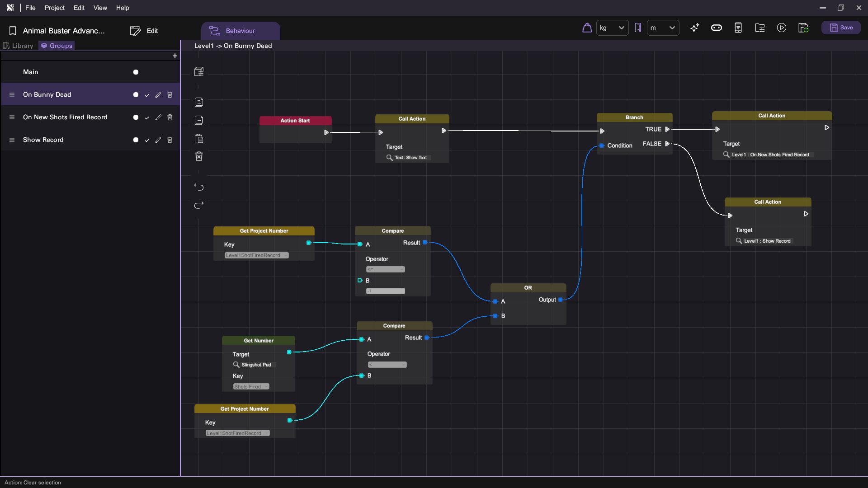Image resolution: width=868 pixels, height=488 pixels.
Task: Click B value field in upper Compare node
Action: point(385,291)
